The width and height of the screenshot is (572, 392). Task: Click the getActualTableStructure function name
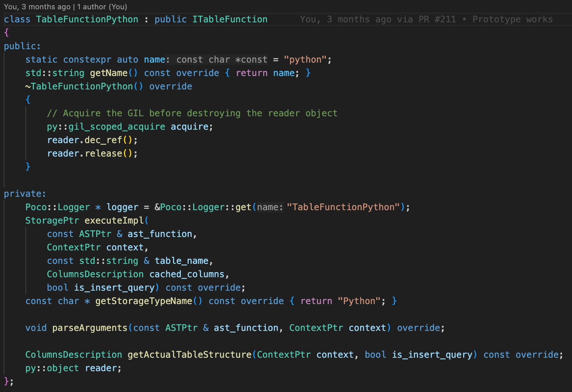pyautogui.click(x=189, y=355)
